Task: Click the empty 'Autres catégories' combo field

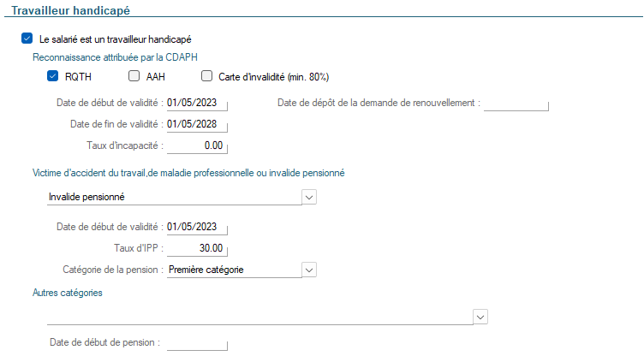Action: pyautogui.click(x=260, y=317)
